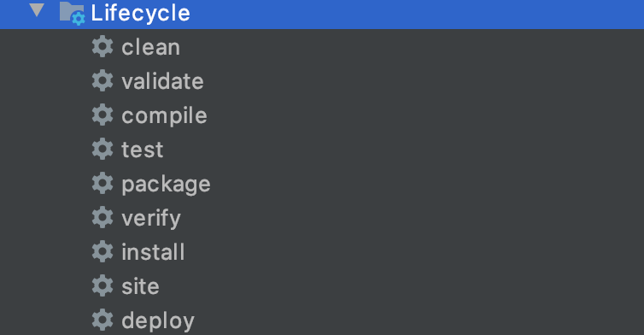
Task: Select the Lifecycle label text
Action: pos(140,13)
